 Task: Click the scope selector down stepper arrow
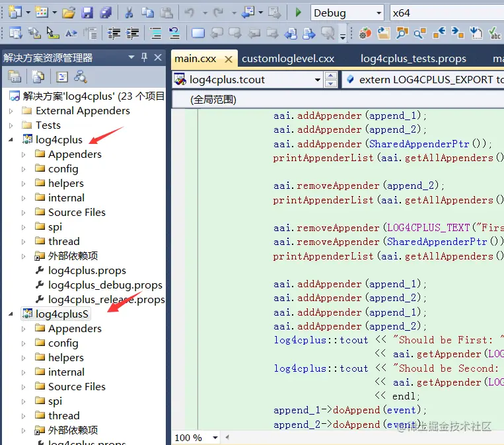(x=331, y=84)
